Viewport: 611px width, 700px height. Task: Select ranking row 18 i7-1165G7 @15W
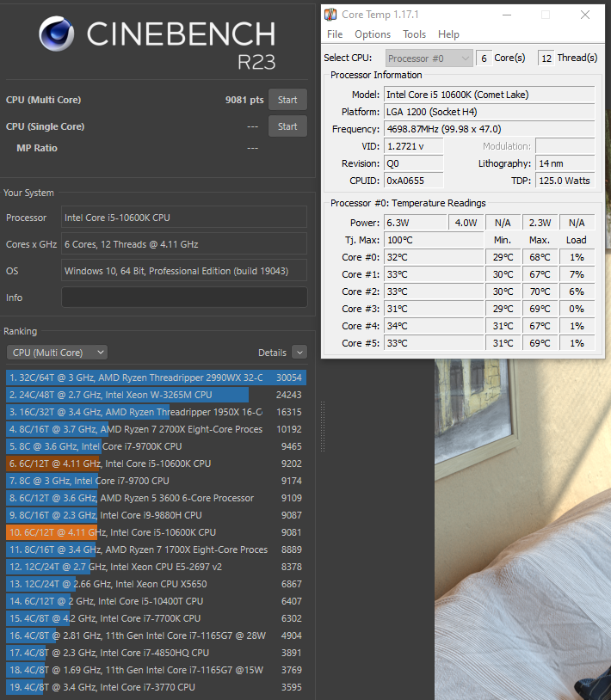click(x=157, y=670)
